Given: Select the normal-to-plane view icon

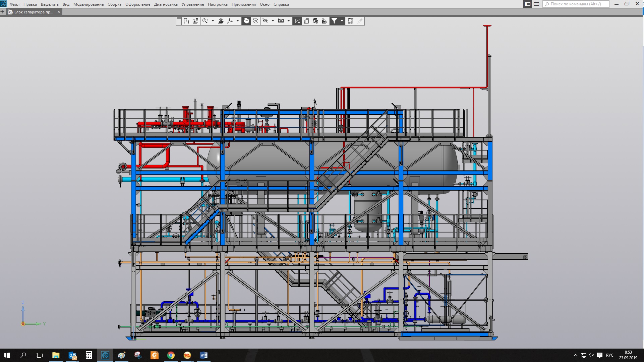Looking at the screenshot, I should coord(221,21).
